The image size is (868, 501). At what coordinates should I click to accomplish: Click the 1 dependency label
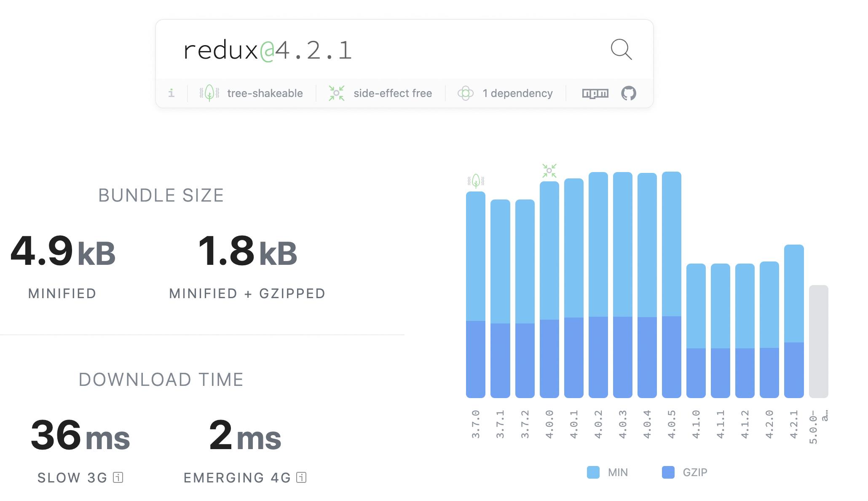pos(517,93)
